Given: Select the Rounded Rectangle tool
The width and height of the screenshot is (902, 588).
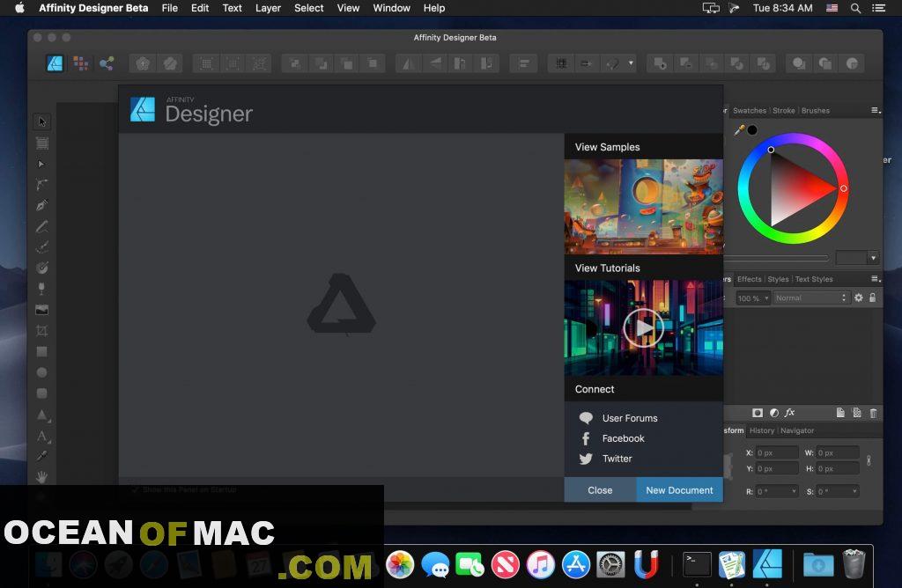Looking at the screenshot, I should (42, 393).
